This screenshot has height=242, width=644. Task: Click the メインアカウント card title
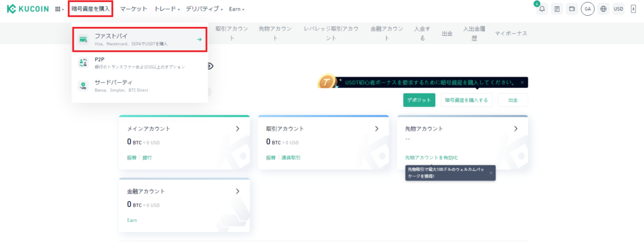pyautogui.click(x=148, y=129)
